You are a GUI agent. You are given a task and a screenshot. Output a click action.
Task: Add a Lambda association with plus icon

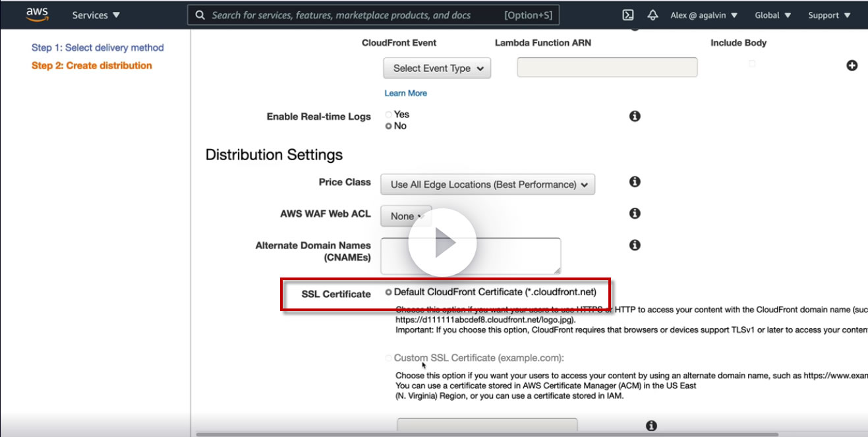coord(852,65)
